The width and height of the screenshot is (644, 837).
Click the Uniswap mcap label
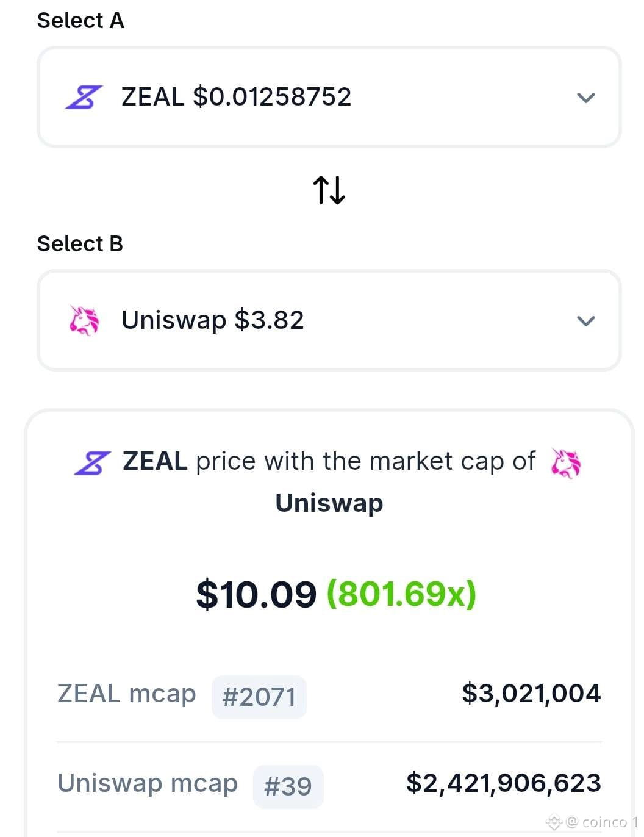click(148, 783)
